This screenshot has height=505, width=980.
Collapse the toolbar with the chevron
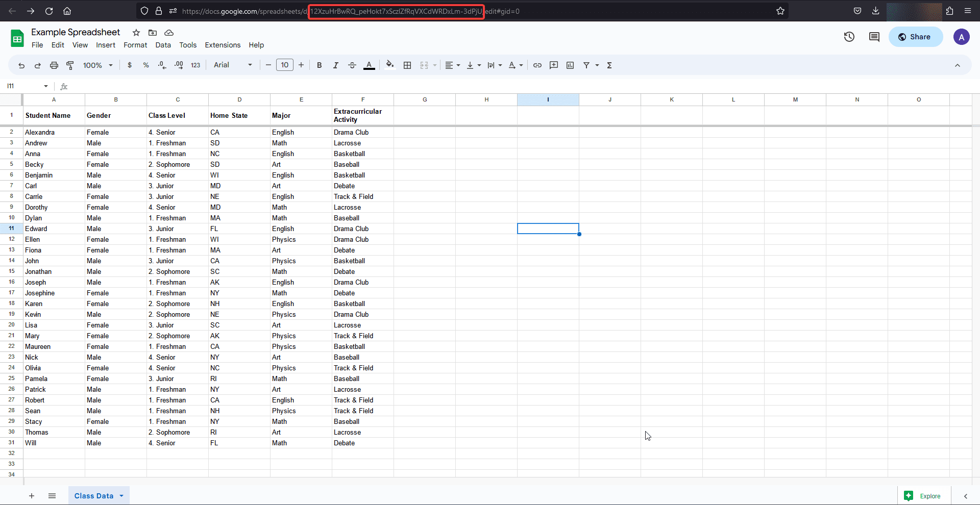click(x=958, y=65)
